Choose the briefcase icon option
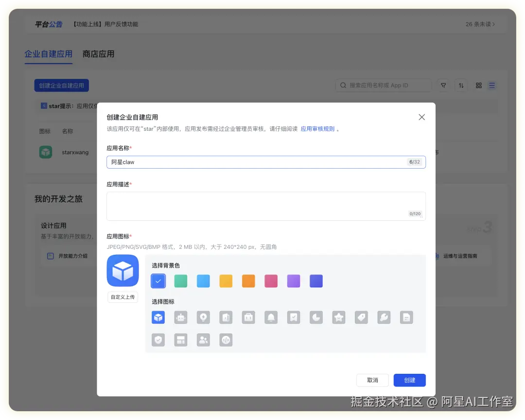Image resolution: width=525 pixels, height=420 pixels. click(248, 317)
